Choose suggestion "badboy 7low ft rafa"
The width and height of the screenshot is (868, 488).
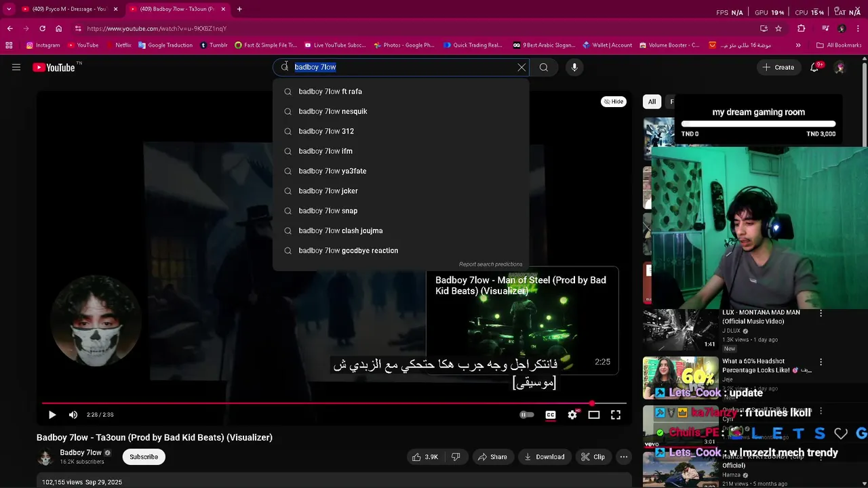point(401,91)
